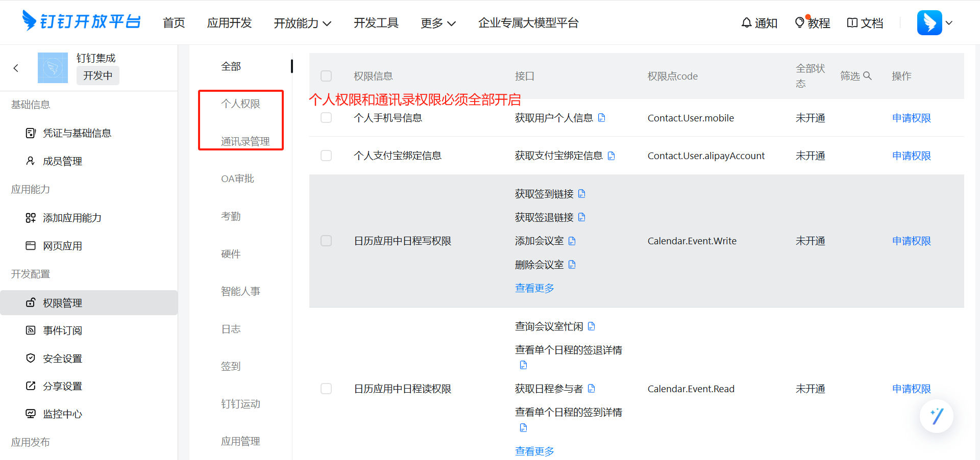
Task: Check the 日历应用中日程写权限 row checkbox
Action: 326,241
